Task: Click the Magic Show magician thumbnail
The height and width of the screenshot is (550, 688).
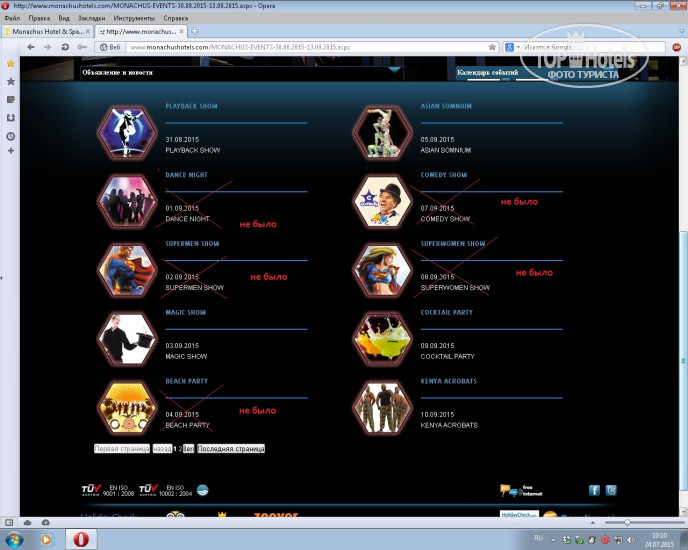Action: (127, 339)
